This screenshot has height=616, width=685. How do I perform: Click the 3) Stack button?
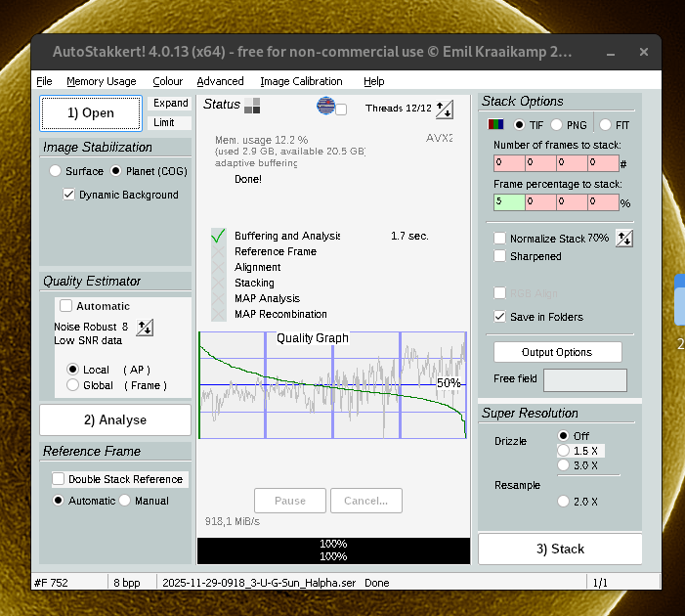coord(560,549)
